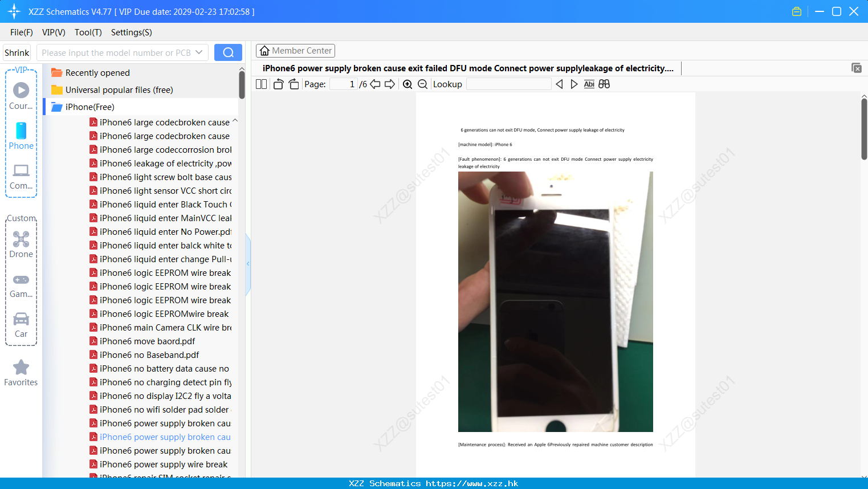Screen dimensions: 868x489
Task: Click the yellow toolbox icon in title bar
Action: 797,11
